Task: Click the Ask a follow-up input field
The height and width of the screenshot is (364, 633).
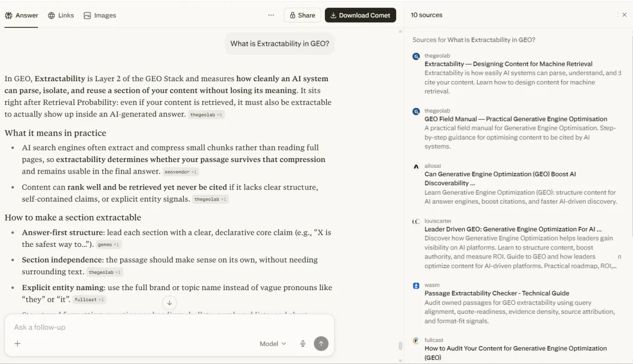Action: click(x=105, y=327)
